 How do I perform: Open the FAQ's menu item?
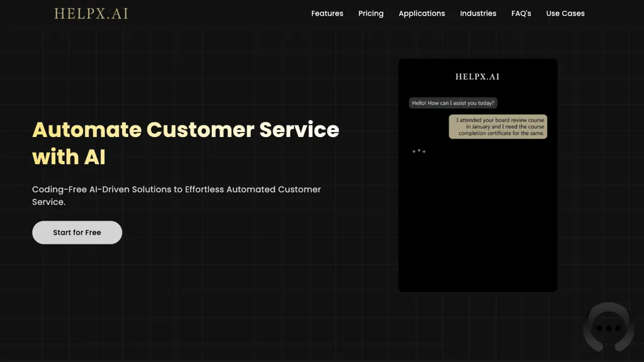coord(521,13)
